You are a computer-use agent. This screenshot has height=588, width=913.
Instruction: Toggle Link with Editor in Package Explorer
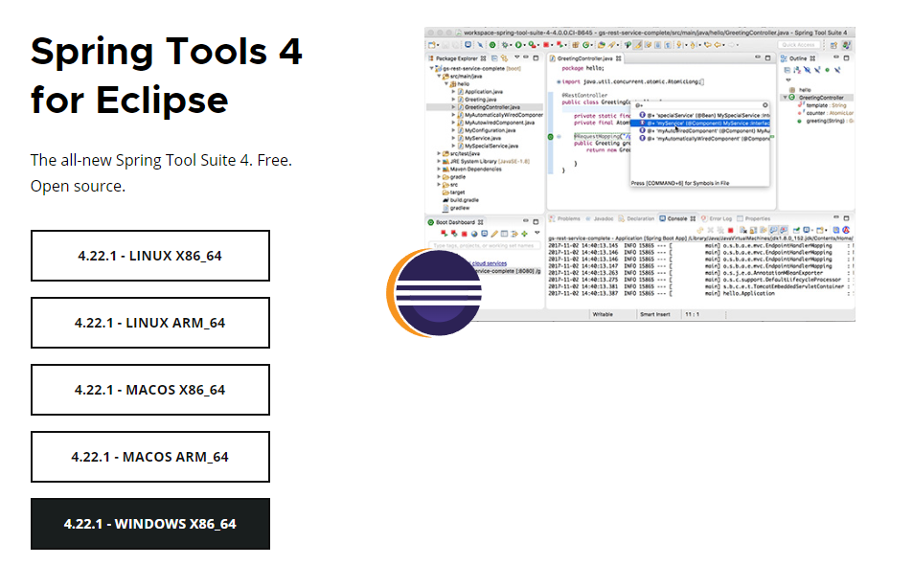click(x=505, y=57)
